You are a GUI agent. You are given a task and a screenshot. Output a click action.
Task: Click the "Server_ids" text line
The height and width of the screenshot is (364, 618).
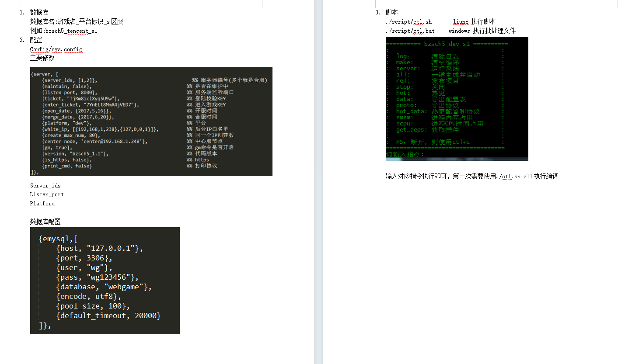[45, 186]
